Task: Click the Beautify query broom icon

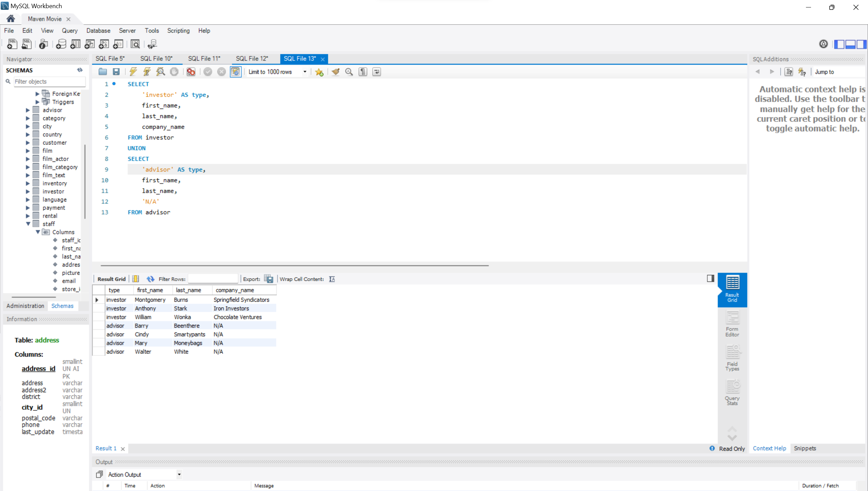Action: tap(335, 72)
